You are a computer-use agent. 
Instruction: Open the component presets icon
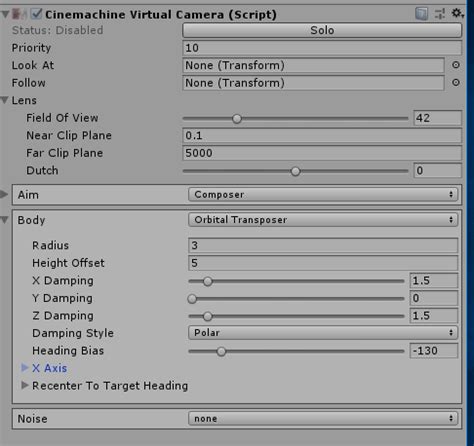[440, 14]
